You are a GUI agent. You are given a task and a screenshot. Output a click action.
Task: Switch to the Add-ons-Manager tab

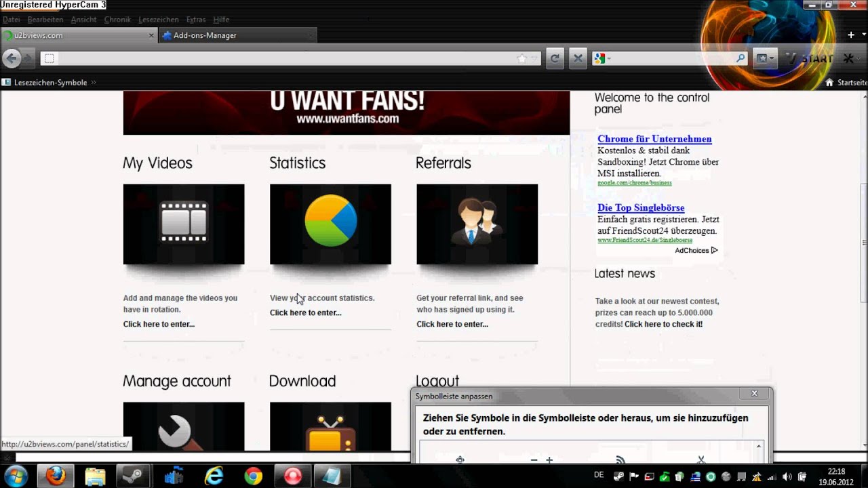237,35
